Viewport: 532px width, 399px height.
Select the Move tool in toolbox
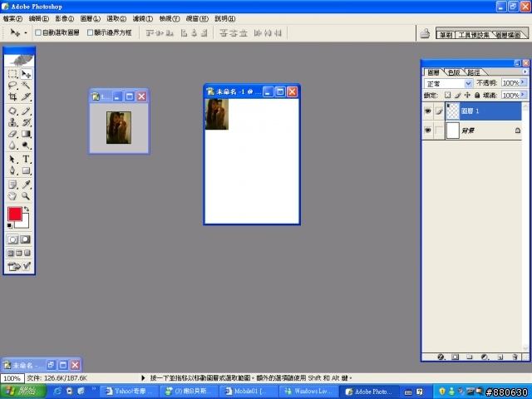click(26, 74)
